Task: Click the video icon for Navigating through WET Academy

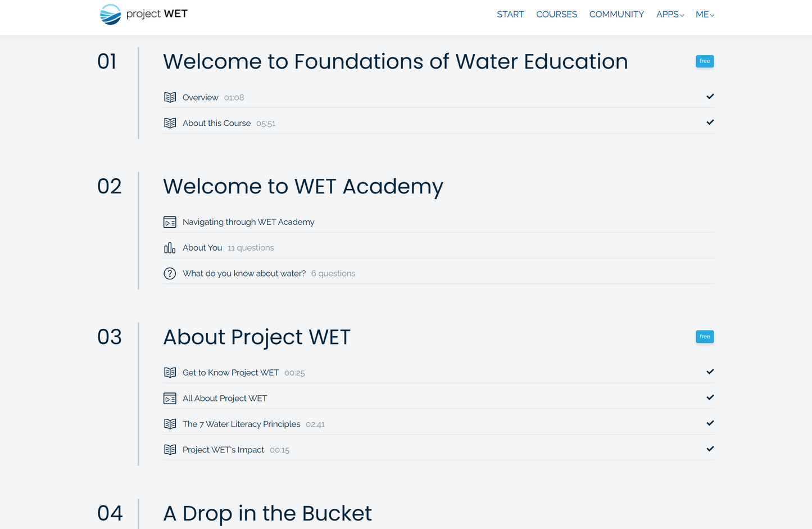Action: point(170,221)
